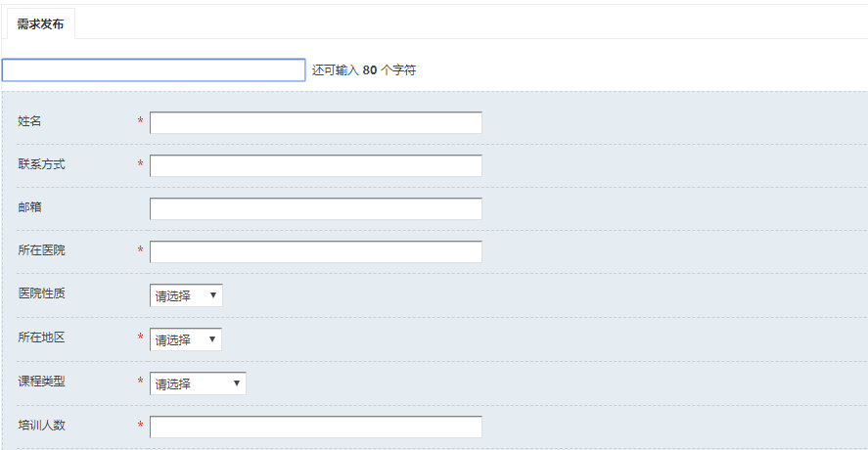The height and width of the screenshot is (450, 868).
Task: Click the 所在医院 label
Action: [x=41, y=250]
